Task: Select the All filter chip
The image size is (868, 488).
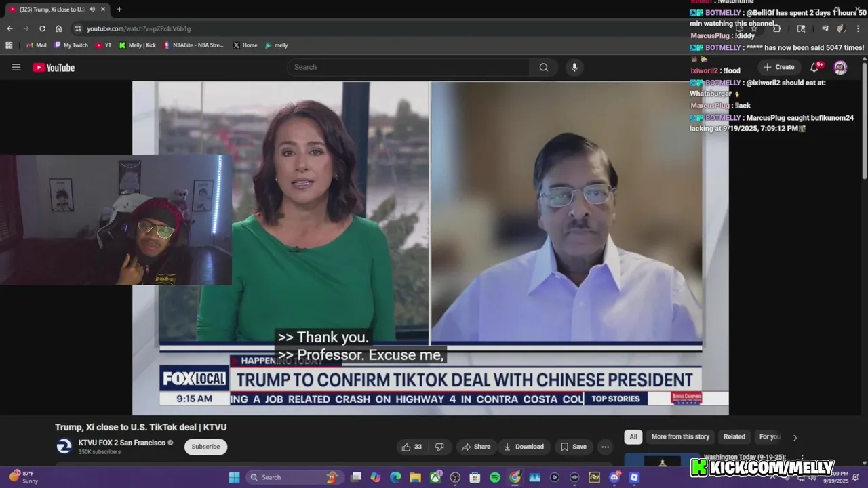Action: point(633,437)
